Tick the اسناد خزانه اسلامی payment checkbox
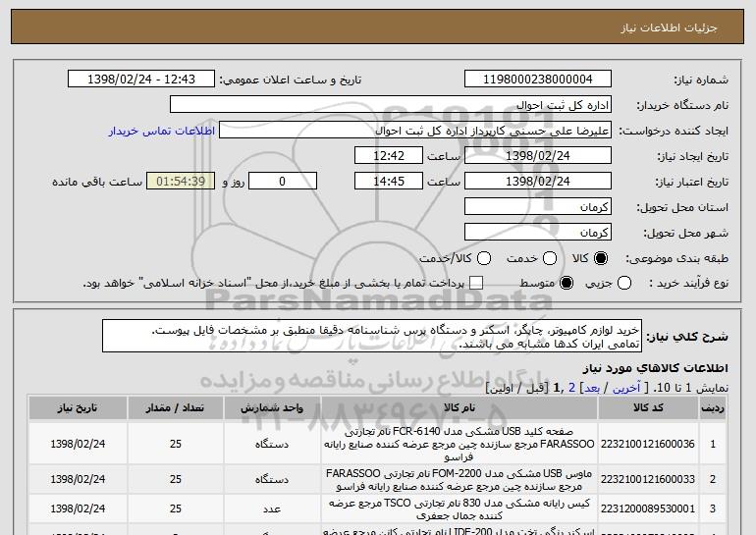 (x=476, y=283)
